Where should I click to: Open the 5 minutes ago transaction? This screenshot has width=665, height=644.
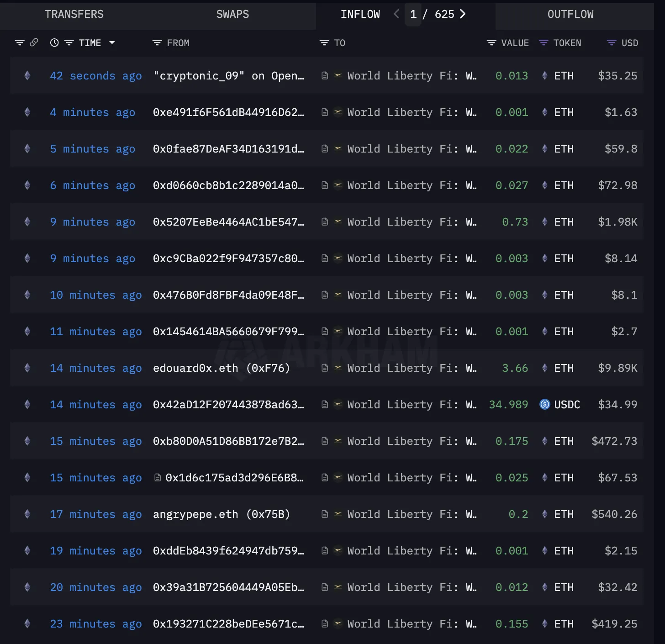[x=93, y=149]
